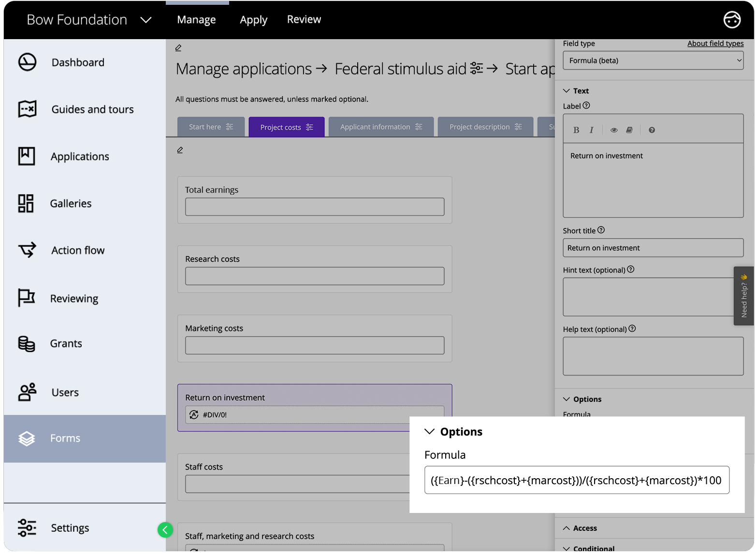Click inside the Formula input field
This screenshot has width=756, height=555.
pos(577,480)
